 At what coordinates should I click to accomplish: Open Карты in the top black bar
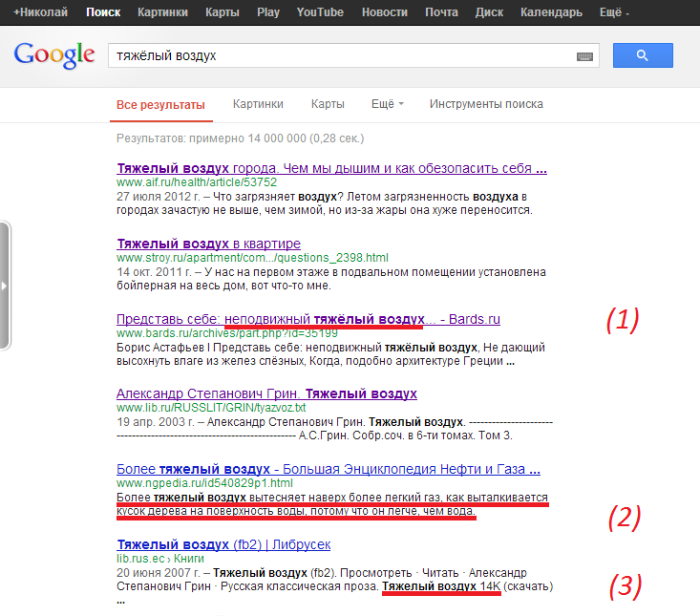click(223, 12)
